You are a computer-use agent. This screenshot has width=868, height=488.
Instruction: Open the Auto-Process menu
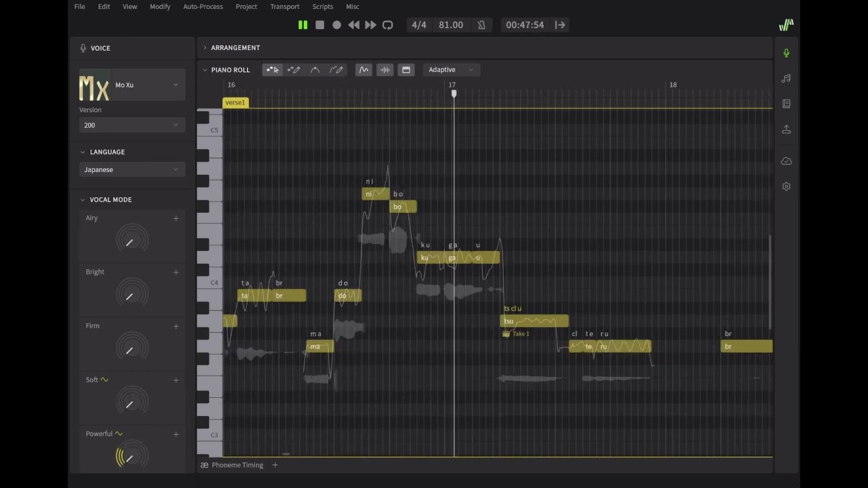point(203,6)
